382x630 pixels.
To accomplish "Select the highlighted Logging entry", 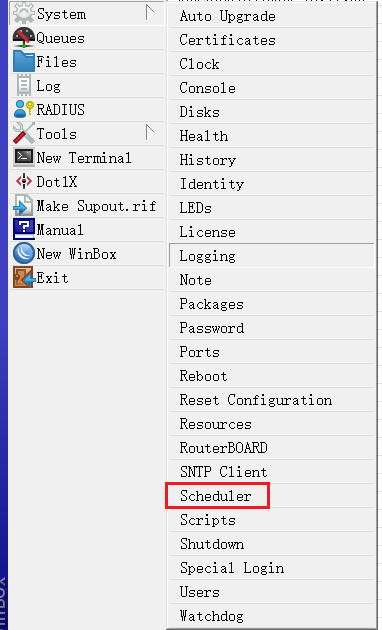I will tap(272, 256).
